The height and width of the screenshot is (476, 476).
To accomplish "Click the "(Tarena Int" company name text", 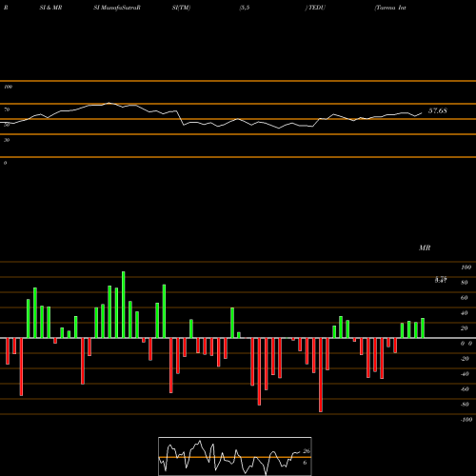I will click(390, 8).
